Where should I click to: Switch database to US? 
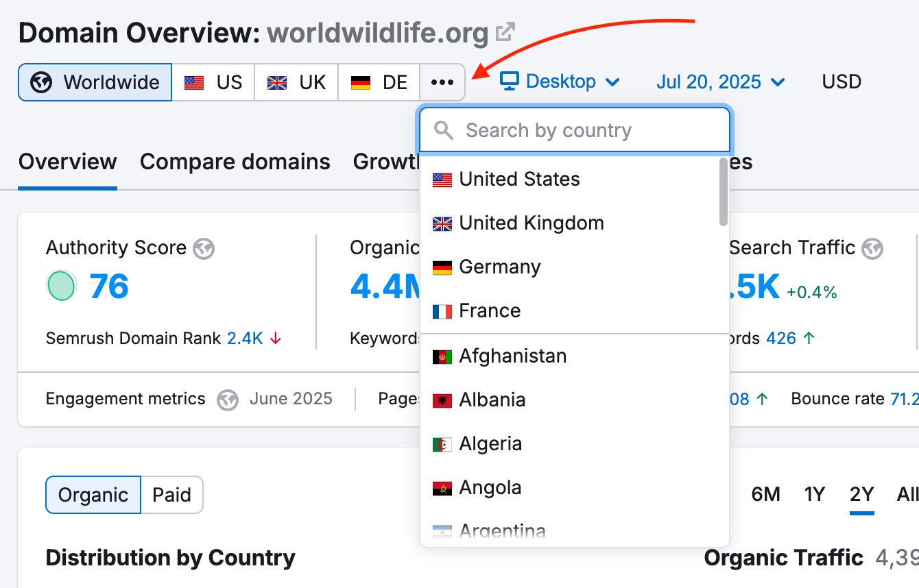click(213, 82)
